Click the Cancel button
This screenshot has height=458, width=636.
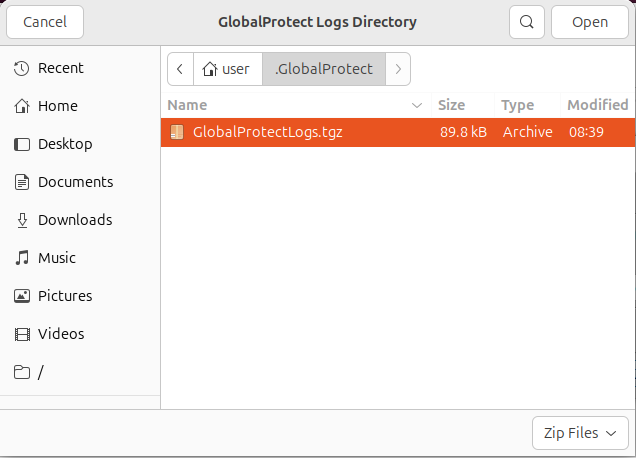45,22
